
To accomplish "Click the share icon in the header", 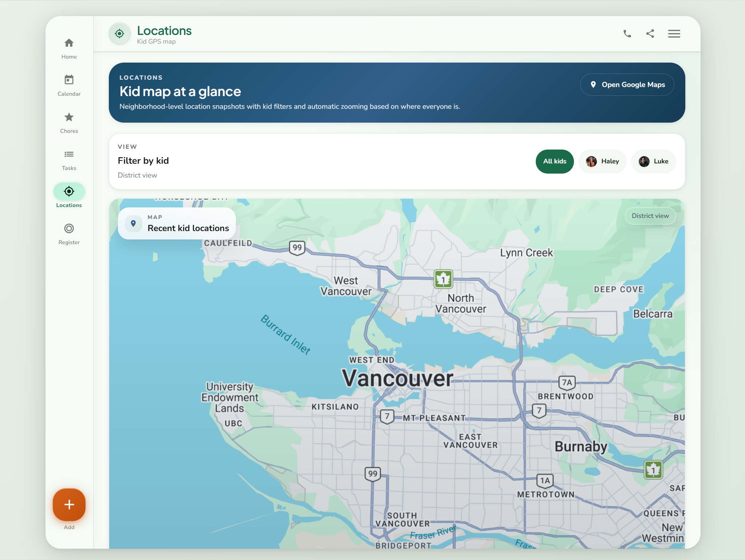I will coord(650,33).
